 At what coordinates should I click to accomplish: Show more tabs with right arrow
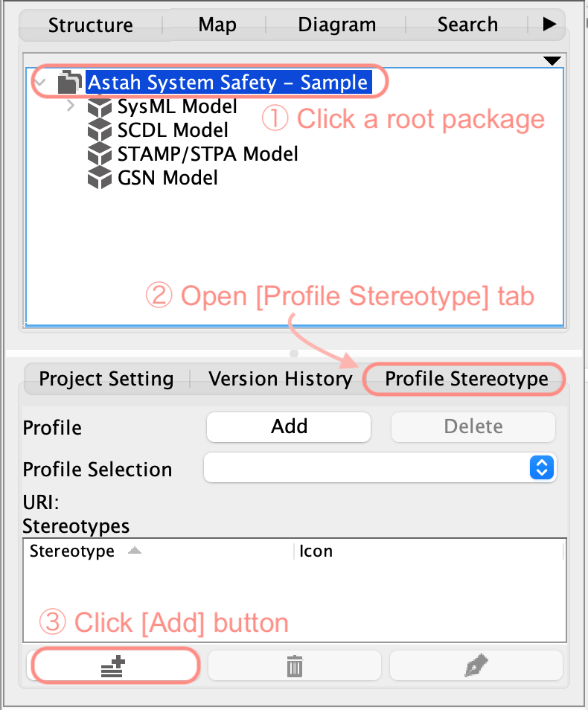click(x=549, y=24)
